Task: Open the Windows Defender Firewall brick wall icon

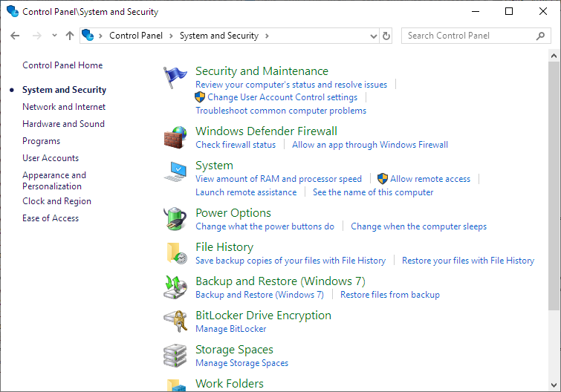Action: (x=175, y=137)
